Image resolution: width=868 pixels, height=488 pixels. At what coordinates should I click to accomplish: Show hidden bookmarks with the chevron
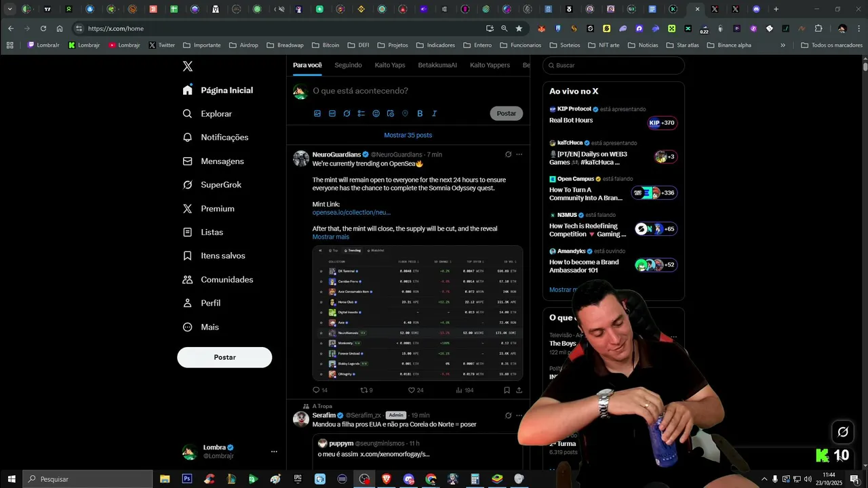[x=783, y=45]
